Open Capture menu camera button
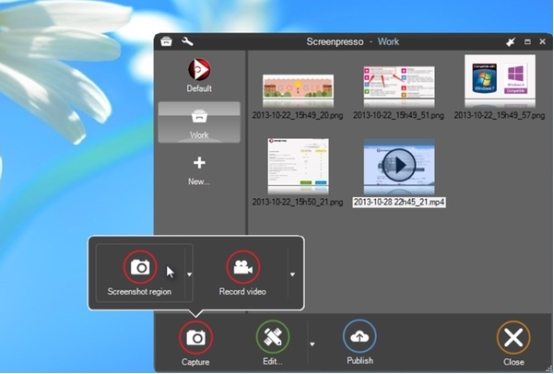The height and width of the screenshot is (374, 554). (x=195, y=337)
